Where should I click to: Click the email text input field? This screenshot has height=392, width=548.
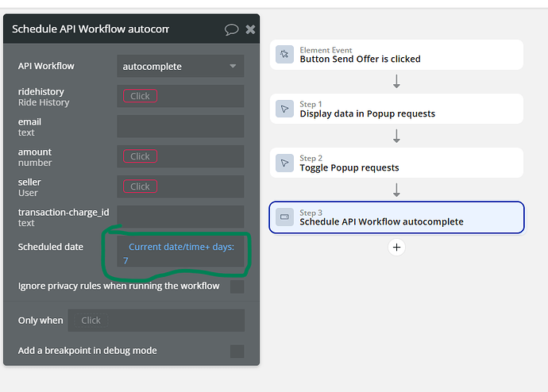click(180, 126)
